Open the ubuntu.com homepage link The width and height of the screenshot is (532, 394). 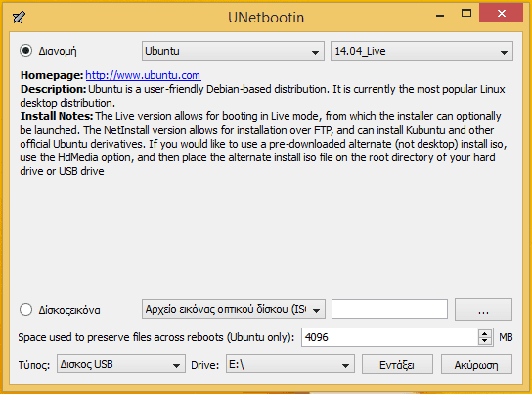click(x=143, y=75)
